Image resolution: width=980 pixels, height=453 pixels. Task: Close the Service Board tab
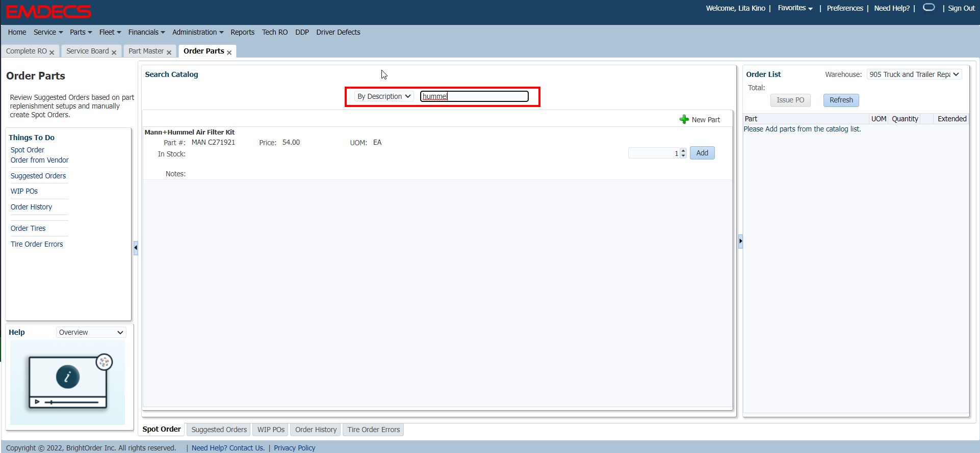pos(114,52)
